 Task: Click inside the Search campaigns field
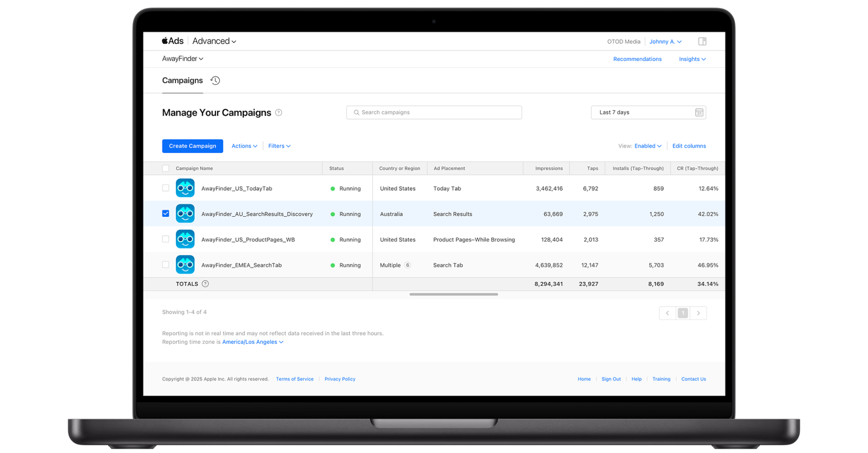pyautogui.click(x=434, y=112)
